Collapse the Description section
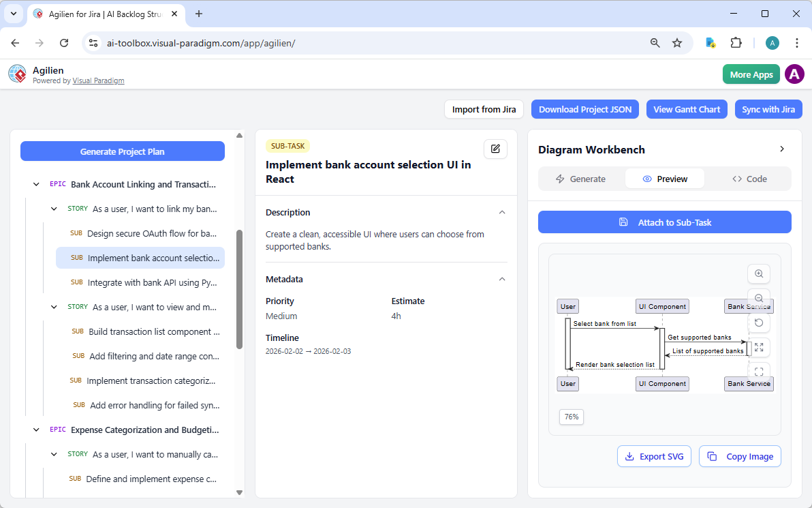 [502, 212]
